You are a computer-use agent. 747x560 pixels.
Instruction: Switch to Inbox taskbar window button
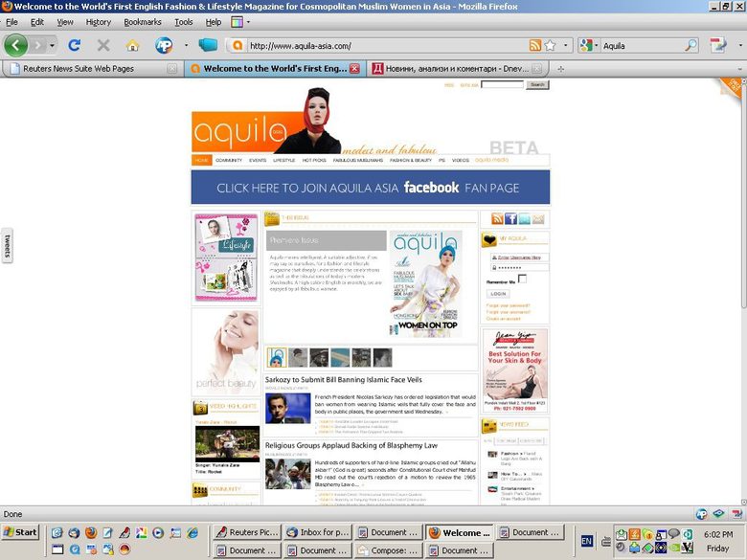[x=318, y=532]
